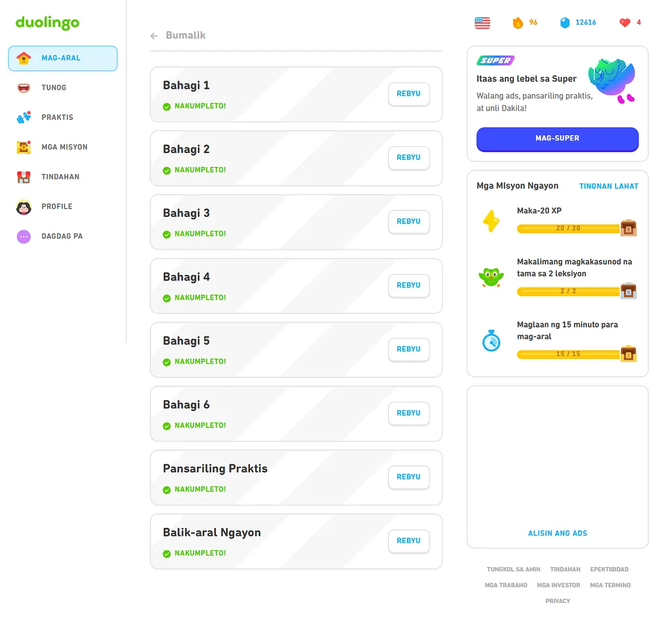Click the red heart lives icon
This screenshot has width=672, height=626.
coord(625,23)
